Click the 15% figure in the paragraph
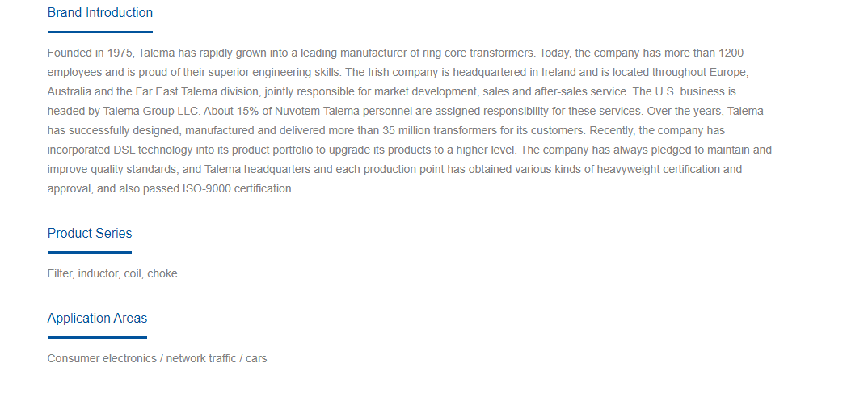The image size is (868, 393). 248,112
